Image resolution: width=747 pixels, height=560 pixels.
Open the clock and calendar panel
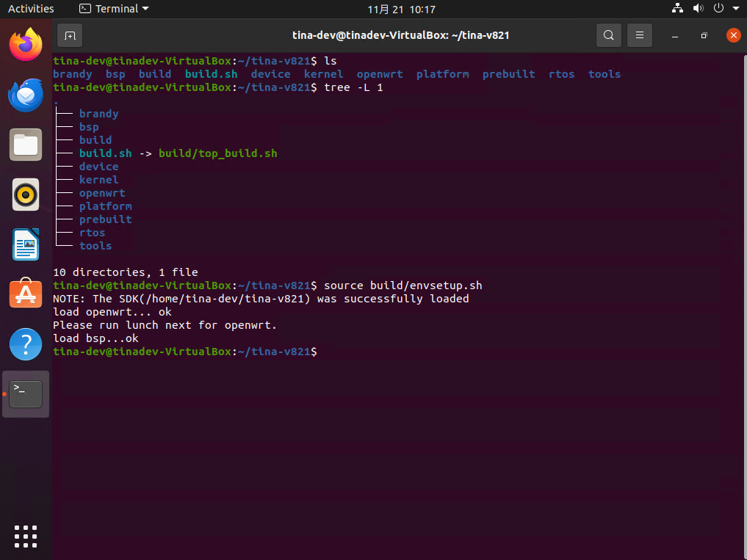coord(401,9)
